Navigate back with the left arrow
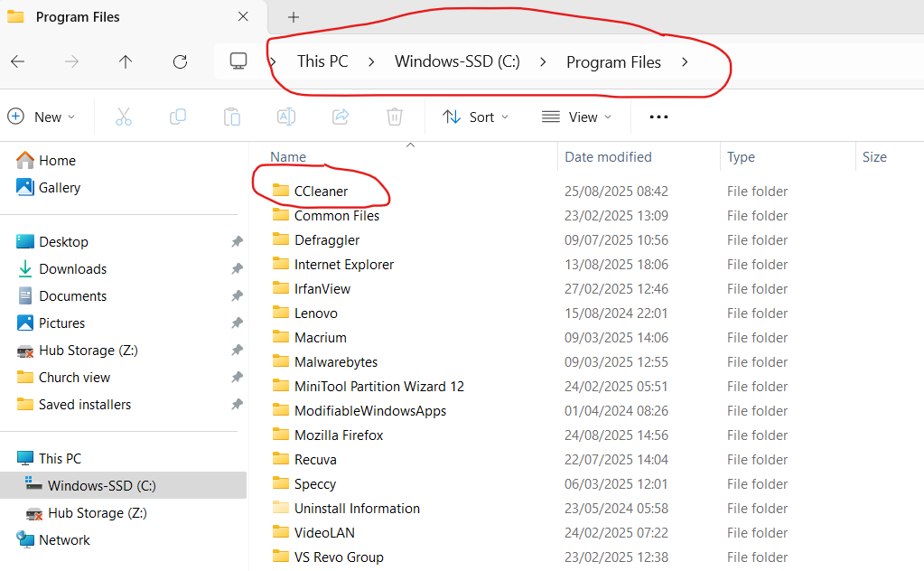924x571 pixels. [18, 61]
